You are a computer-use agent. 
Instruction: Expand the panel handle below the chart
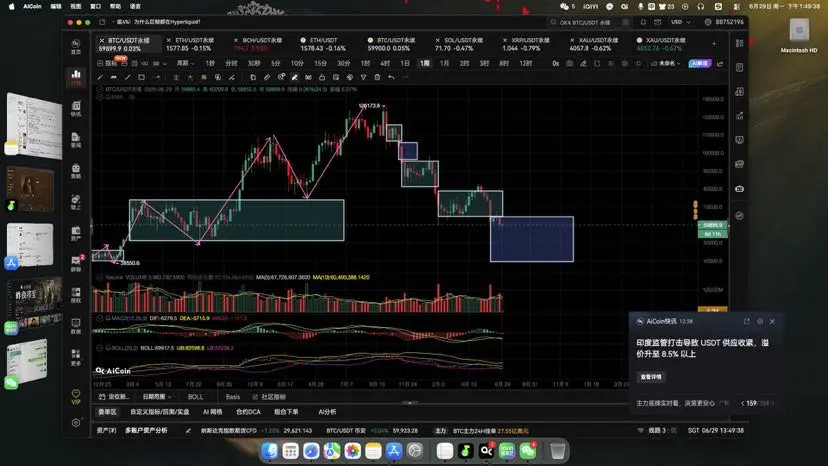point(410,403)
